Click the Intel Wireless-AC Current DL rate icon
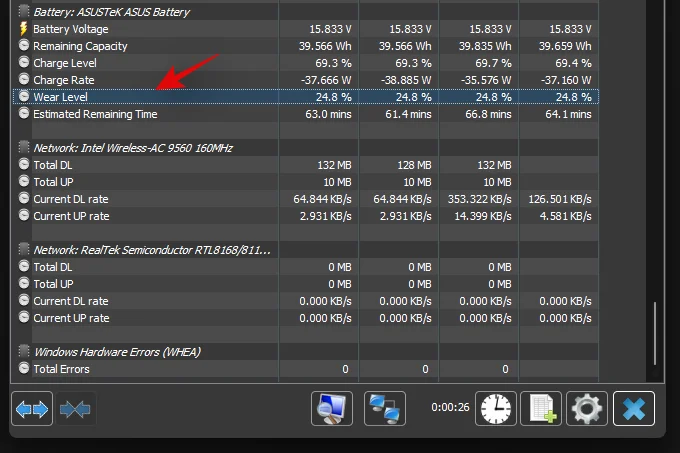This screenshot has height=453, width=680. click(x=24, y=198)
